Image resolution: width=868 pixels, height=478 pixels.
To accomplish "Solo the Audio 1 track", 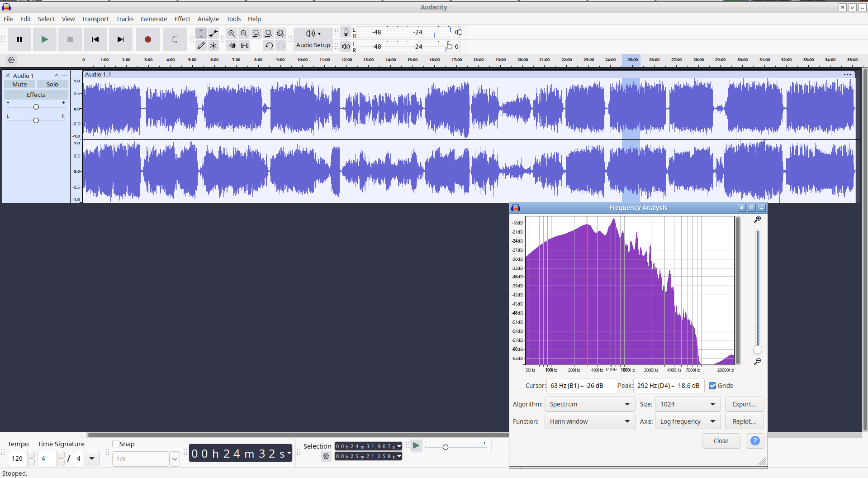I will pyautogui.click(x=52, y=84).
